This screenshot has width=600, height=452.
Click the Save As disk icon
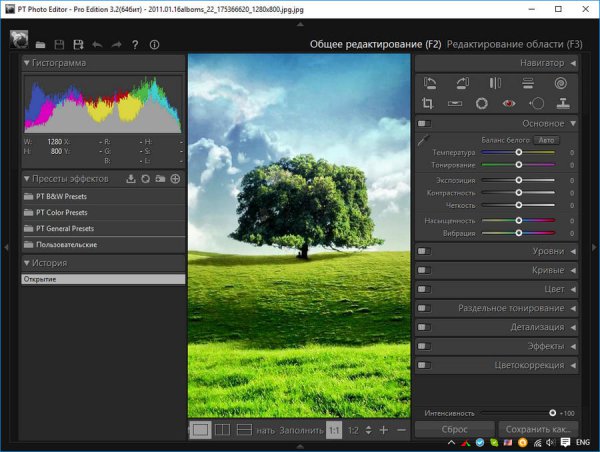(x=78, y=45)
